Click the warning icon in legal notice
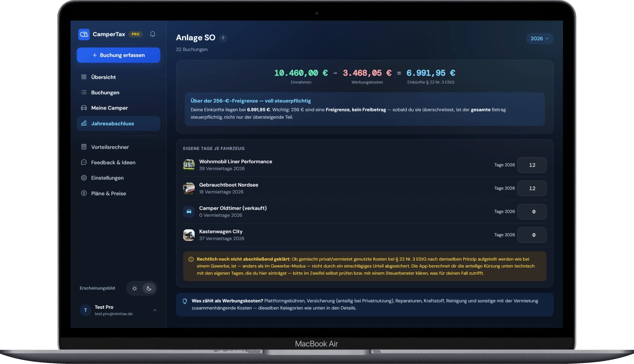 (x=191, y=259)
